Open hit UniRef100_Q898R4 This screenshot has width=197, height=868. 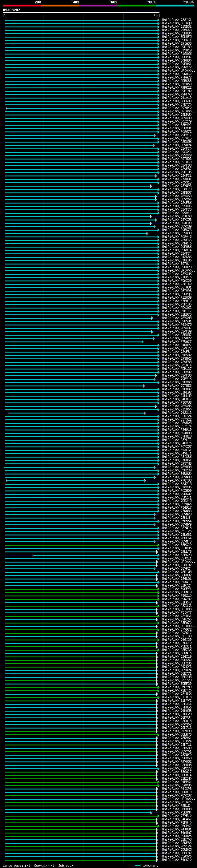pyautogui.click(x=176, y=670)
